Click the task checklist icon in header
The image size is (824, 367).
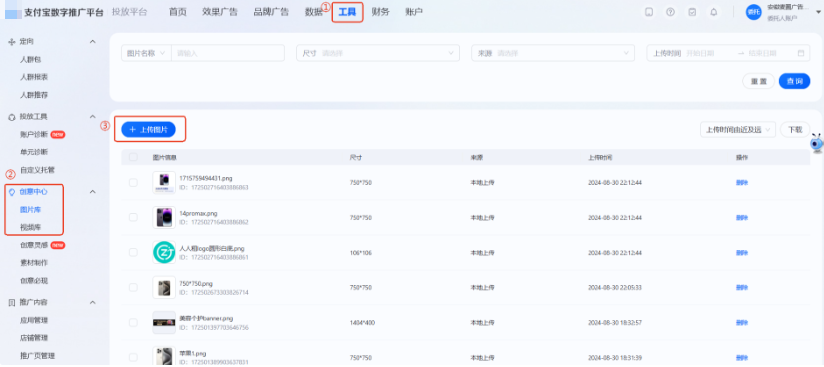tap(692, 12)
